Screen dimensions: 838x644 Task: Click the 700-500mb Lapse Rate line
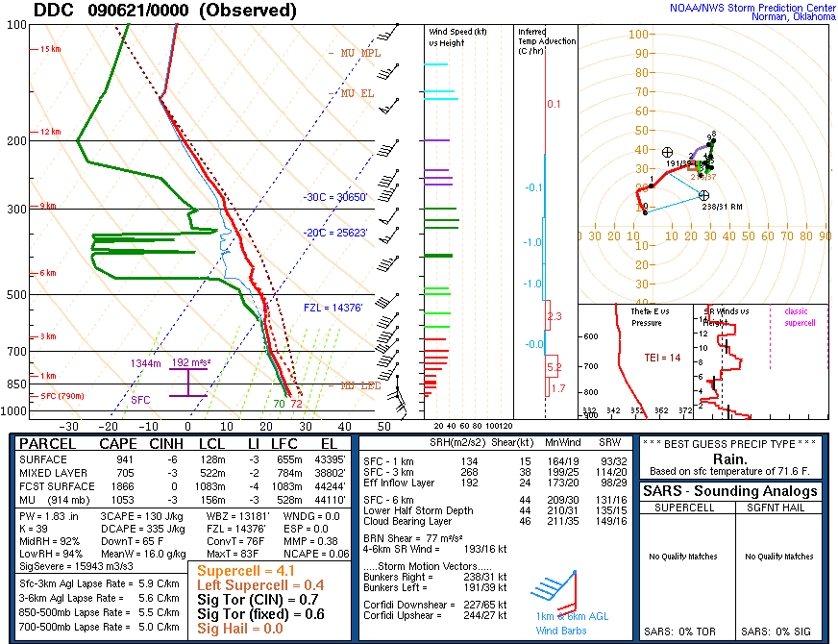pyautogui.click(x=99, y=627)
